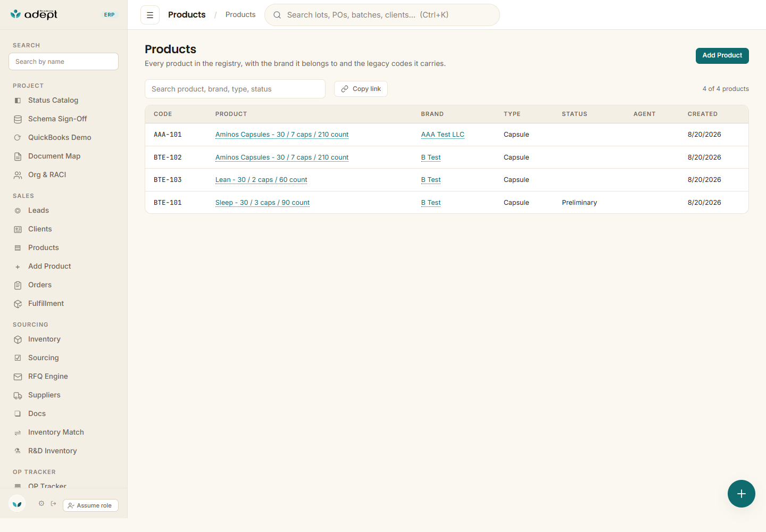The height and width of the screenshot is (532, 766).
Task: Click the QuickBooks Demo refresh icon
Action: coord(18,138)
